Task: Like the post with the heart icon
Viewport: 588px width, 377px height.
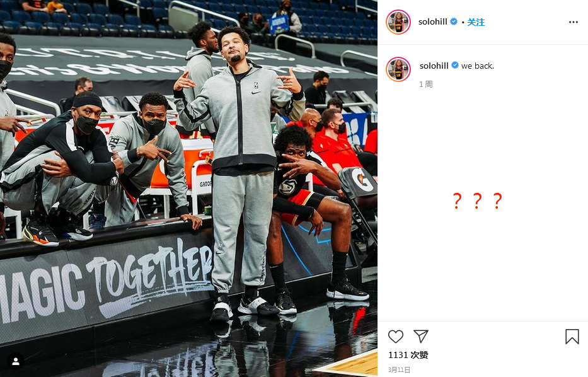Action: [395, 337]
